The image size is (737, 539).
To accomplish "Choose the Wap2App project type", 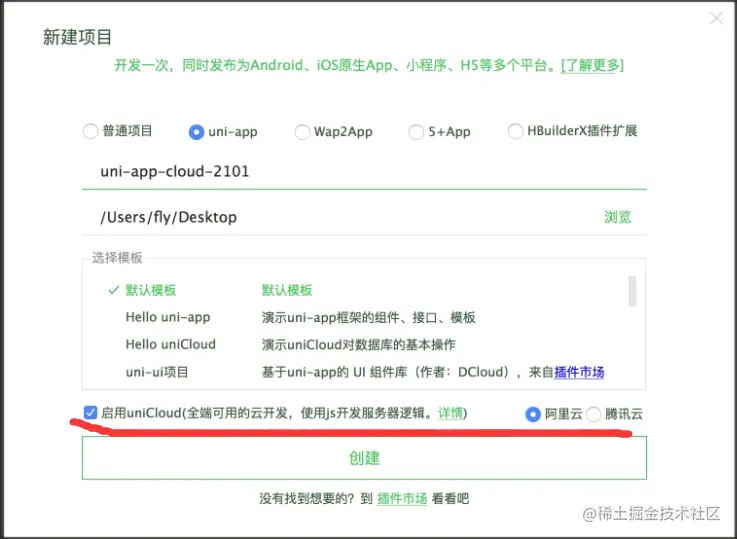I will (302, 132).
